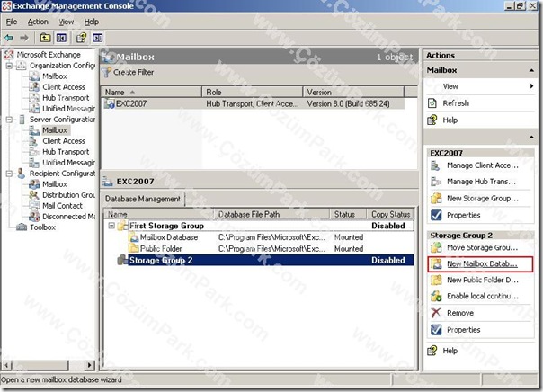Click the Version column header
543x392 pixels.
click(x=353, y=92)
